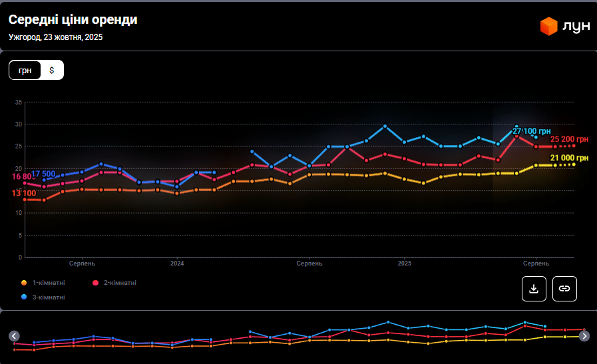Click the yellow 21 000 грн data label
This screenshot has height=364, width=597.
tap(569, 158)
